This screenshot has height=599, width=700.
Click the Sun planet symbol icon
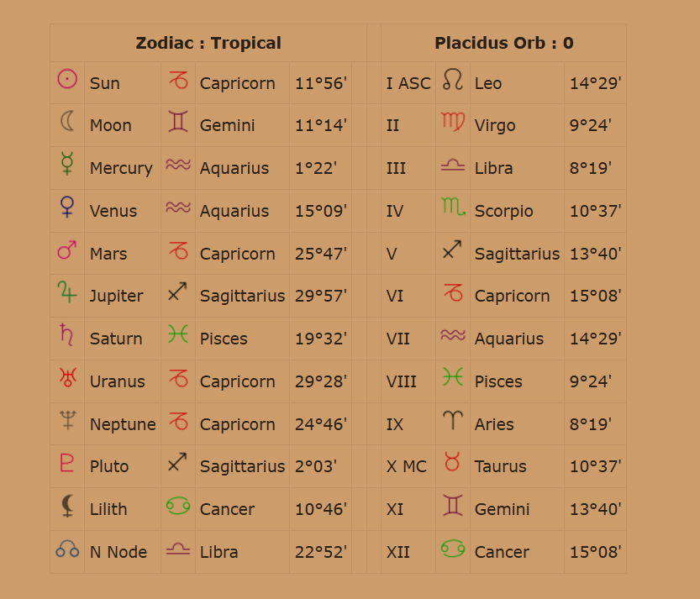(67, 80)
